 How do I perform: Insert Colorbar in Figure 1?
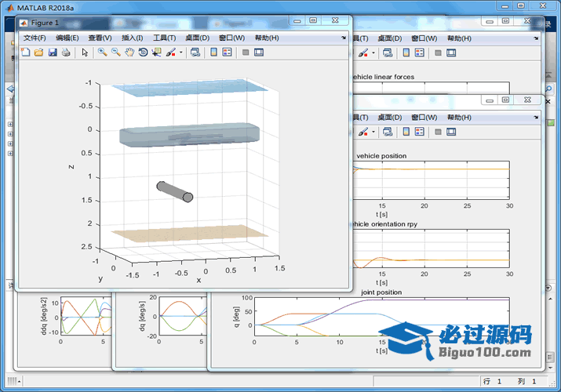(x=213, y=53)
